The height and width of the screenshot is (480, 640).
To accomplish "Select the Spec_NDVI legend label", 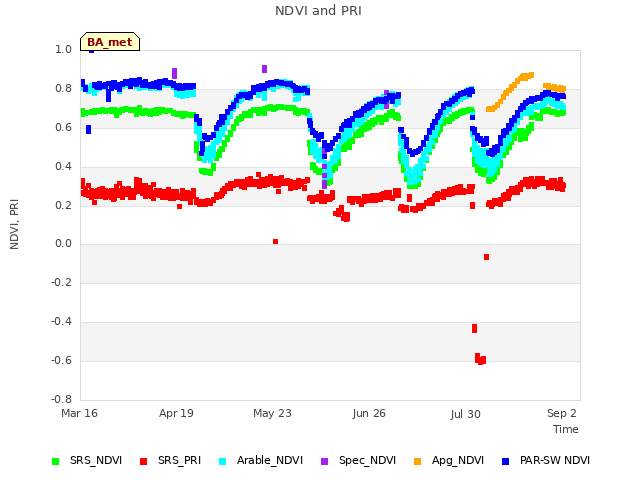I will 367,460.
